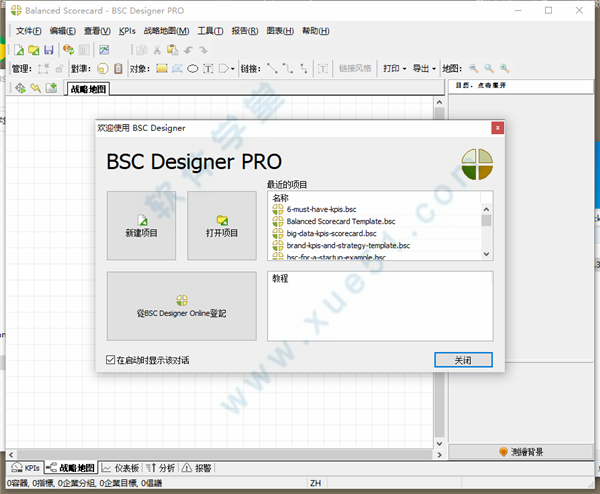Click the paste clipboard icon in top toolbar

click(172, 50)
